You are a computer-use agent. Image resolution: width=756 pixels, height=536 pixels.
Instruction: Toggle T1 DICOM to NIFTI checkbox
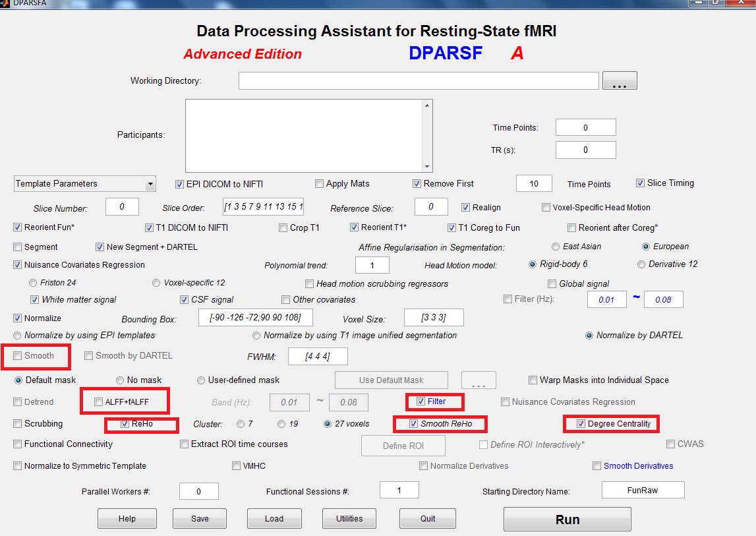149,227
